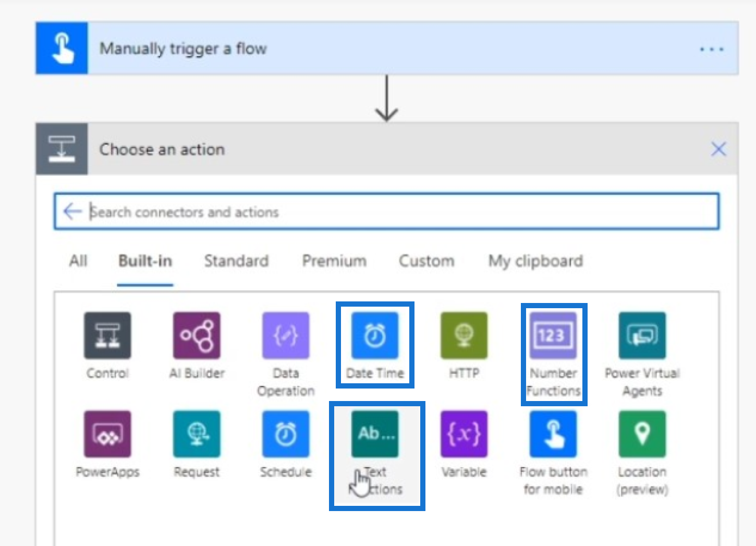Switch to the All tab
Screen dimensions: 756x546
78,261
